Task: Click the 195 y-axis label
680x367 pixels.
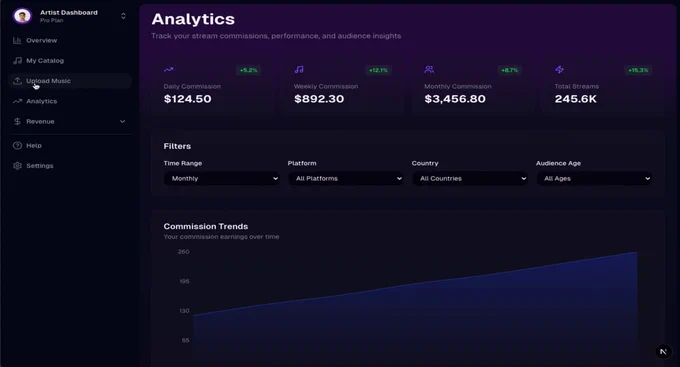Action: (184, 281)
